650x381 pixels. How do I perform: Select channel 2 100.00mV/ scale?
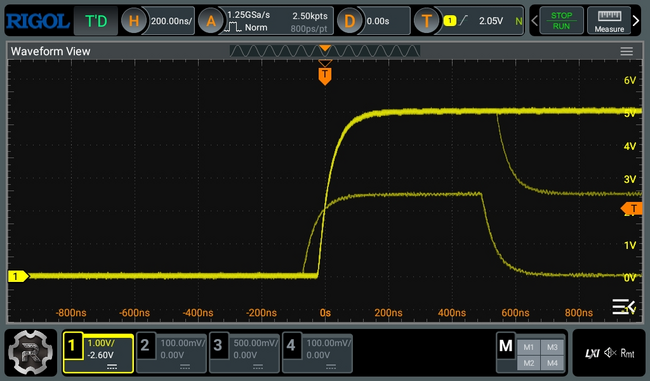tap(183, 343)
